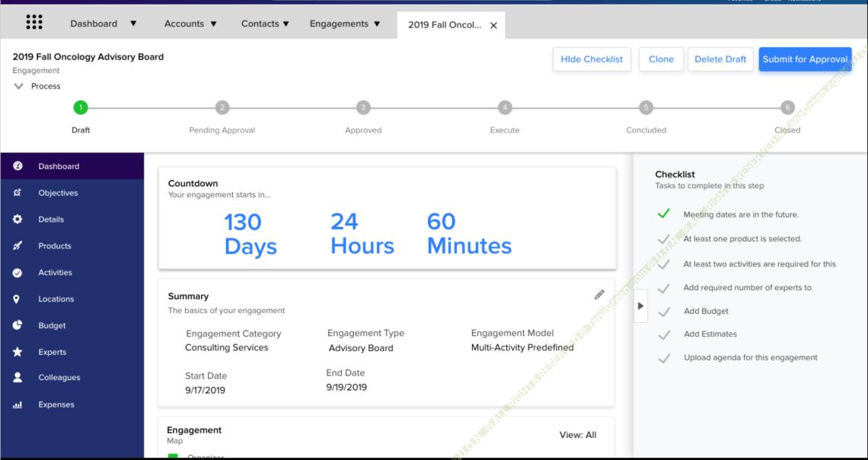Select the Pending Approval step 2 marker
Image resolution: width=868 pixels, height=460 pixels.
click(222, 107)
